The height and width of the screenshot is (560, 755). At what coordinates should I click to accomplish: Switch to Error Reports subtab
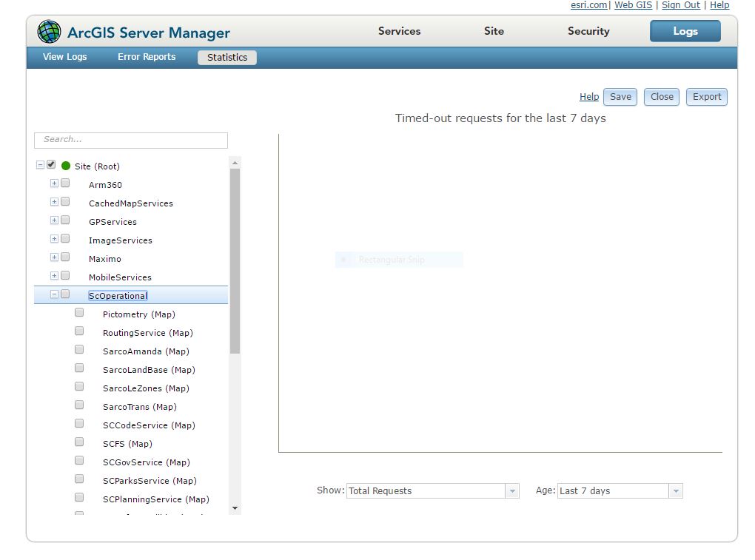pyautogui.click(x=147, y=57)
